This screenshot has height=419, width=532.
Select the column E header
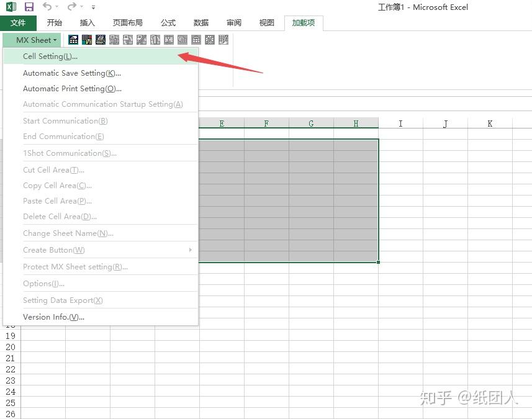pos(221,124)
